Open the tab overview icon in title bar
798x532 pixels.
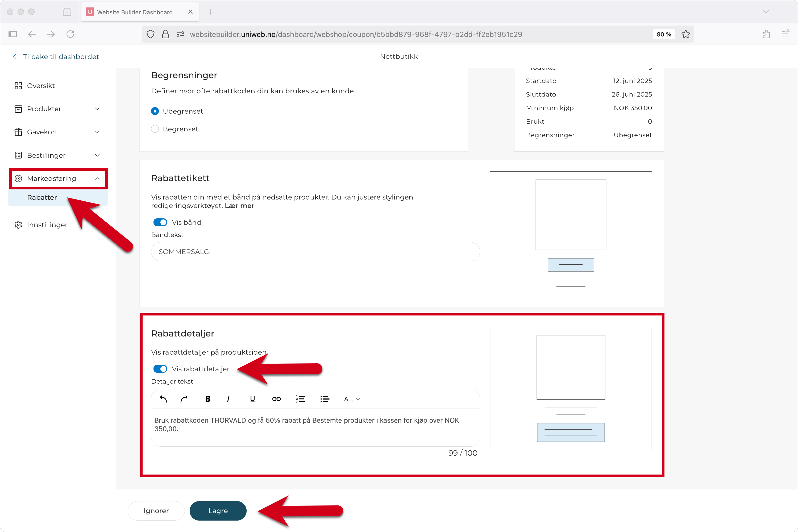(67, 12)
